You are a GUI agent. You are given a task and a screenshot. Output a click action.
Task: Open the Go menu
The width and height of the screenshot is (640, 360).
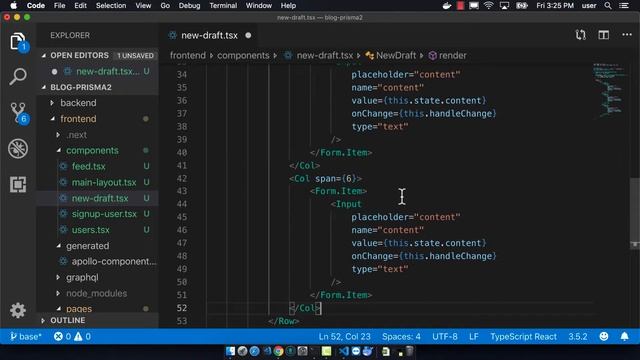pos(165,6)
